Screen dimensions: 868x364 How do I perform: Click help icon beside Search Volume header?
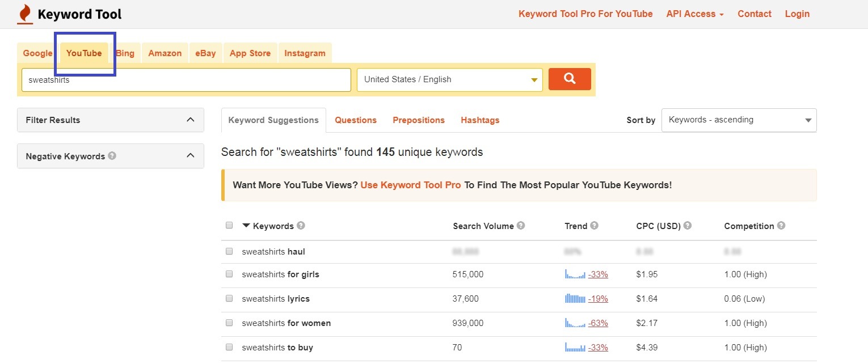click(521, 225)
